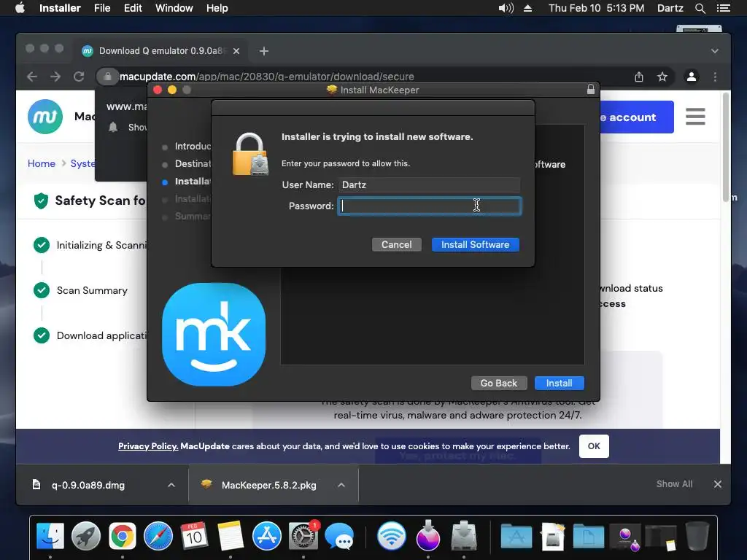Open Safari from the Dock
Viewport: 747px width, 560px height.
(x=158, y=536)
